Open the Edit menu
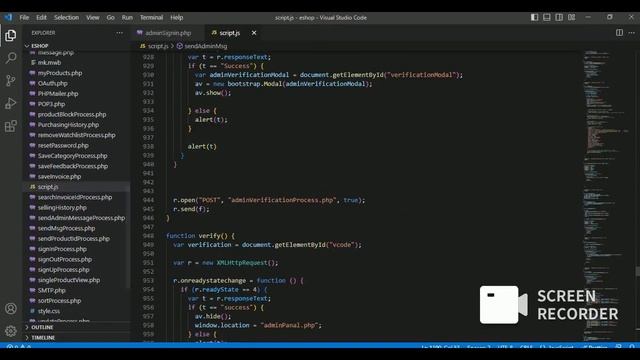This screenshot has height=360, width=640. pyautogui.click(x=41, y=18)
